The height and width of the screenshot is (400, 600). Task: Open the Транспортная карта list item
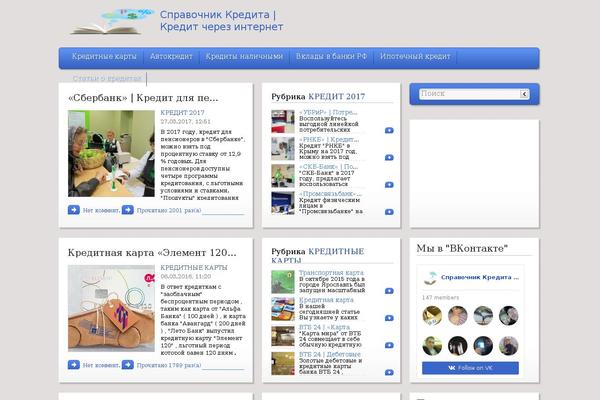pyautogui.click(x=331, y=273)
